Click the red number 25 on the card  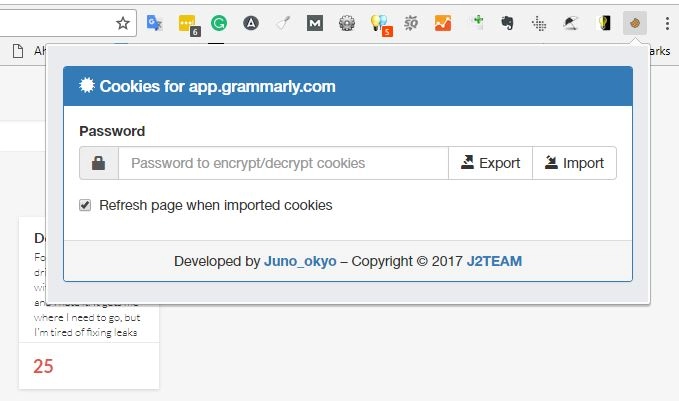(43, 366)
